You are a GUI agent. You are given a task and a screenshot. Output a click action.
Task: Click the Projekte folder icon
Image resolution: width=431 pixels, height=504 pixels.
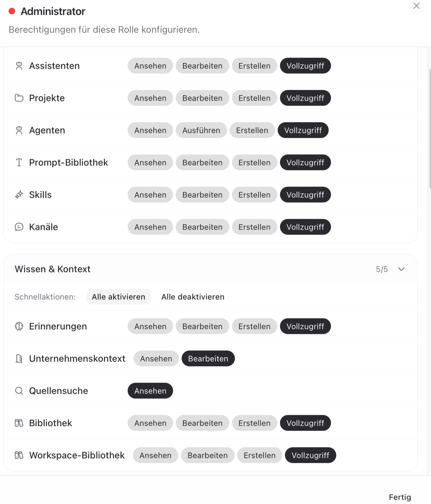19,98
